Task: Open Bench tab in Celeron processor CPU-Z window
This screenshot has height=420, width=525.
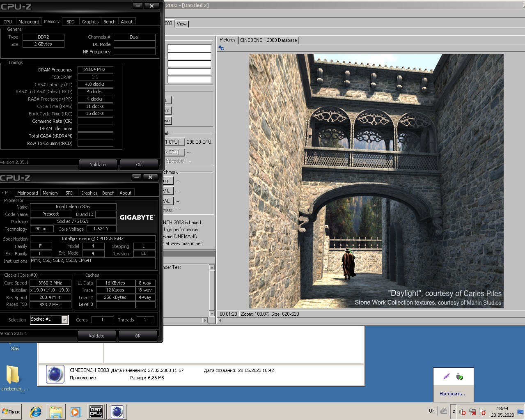Action: (108, 193)
